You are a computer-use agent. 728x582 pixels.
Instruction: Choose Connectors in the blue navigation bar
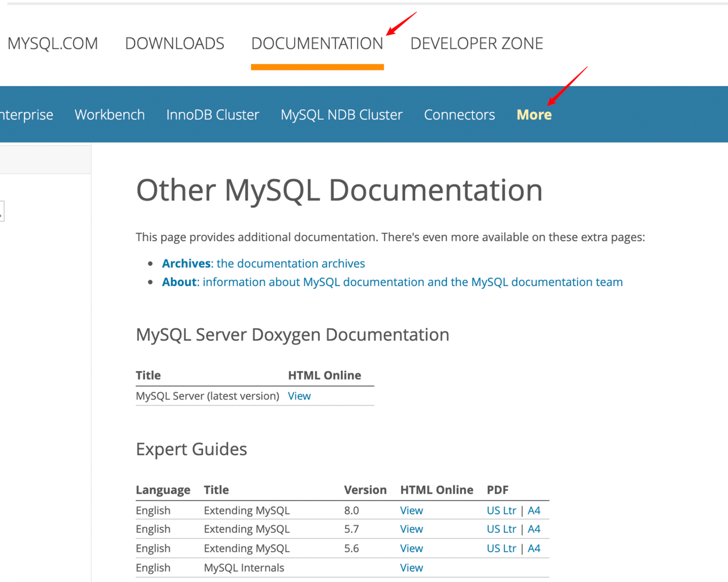[x=459, y=115]
